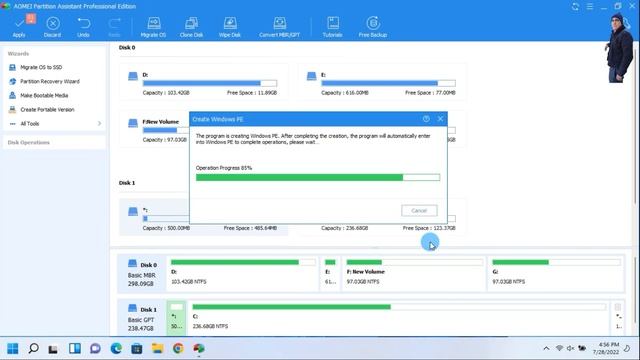Select F: New Volume 97.03GB block
This screenshot has width=640, height=360.
pyautogui.click(x=413, y=273)
